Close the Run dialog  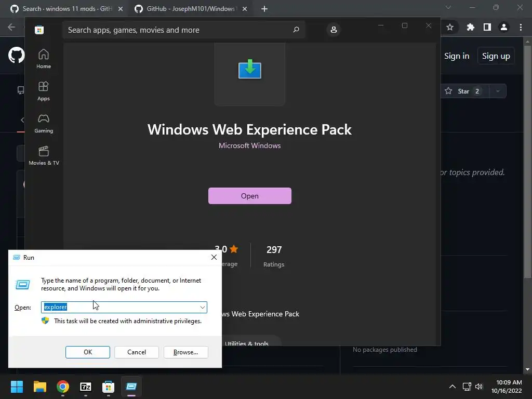point(214,257)
